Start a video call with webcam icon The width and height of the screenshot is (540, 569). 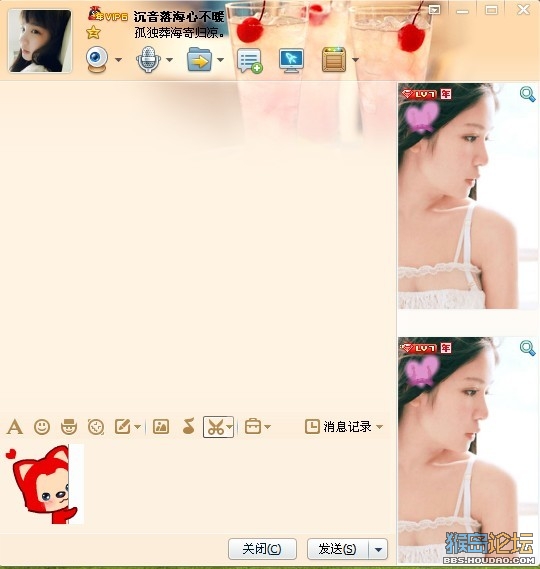tap(97, 60)
